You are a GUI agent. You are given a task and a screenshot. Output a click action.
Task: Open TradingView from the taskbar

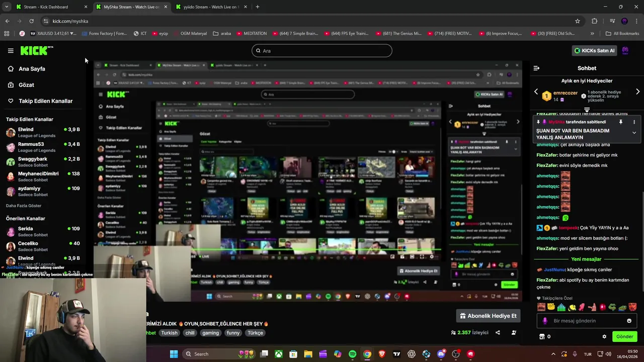pyautogui.click(x=397, y=354)
